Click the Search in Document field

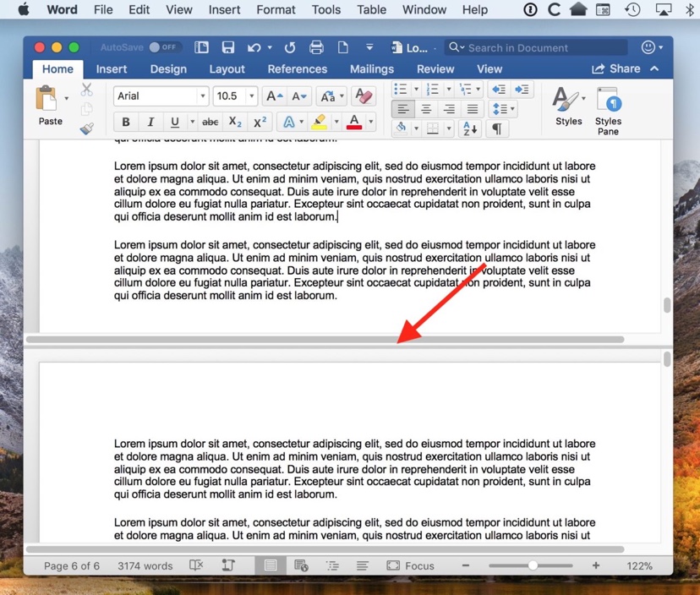(x=536, y=47)
